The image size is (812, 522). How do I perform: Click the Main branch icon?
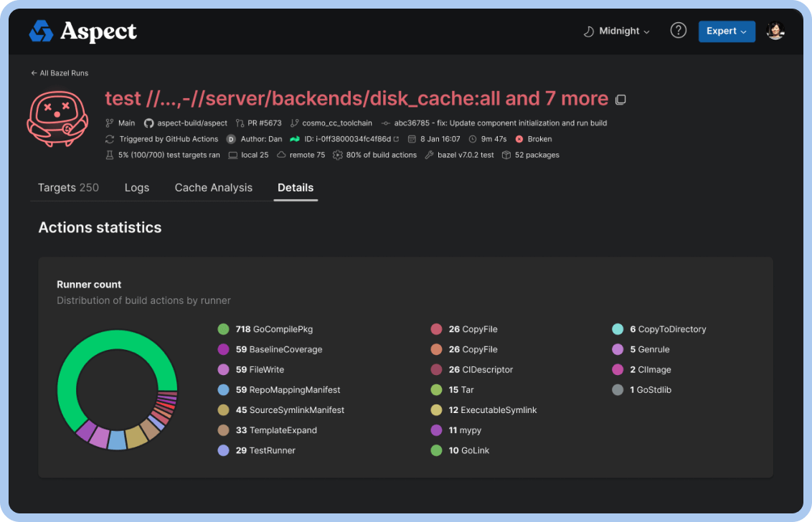(x=109, y=123)
